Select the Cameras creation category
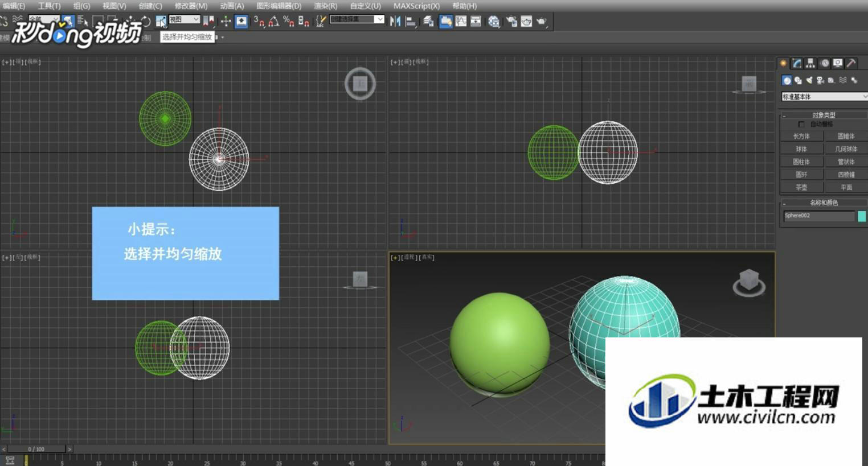 point(820,80)
